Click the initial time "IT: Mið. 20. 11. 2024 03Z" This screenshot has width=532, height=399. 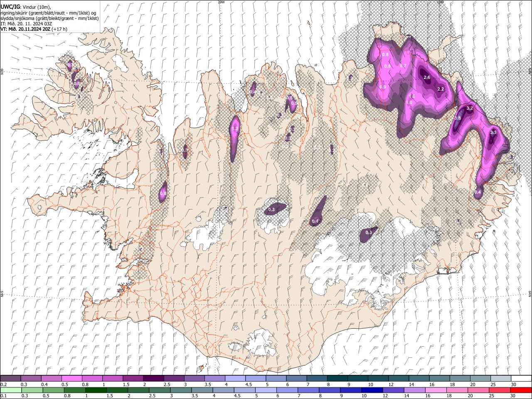(x=26, y=24)
